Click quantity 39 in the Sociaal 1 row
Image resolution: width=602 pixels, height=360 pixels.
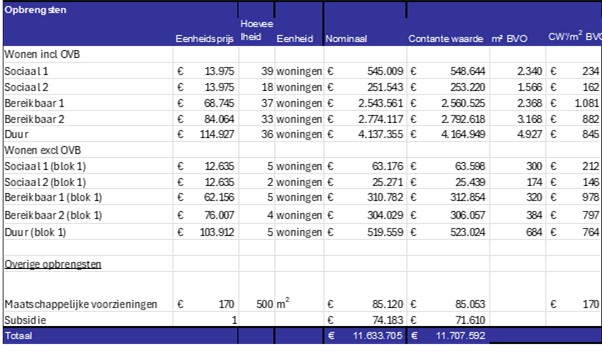[267, 71]
